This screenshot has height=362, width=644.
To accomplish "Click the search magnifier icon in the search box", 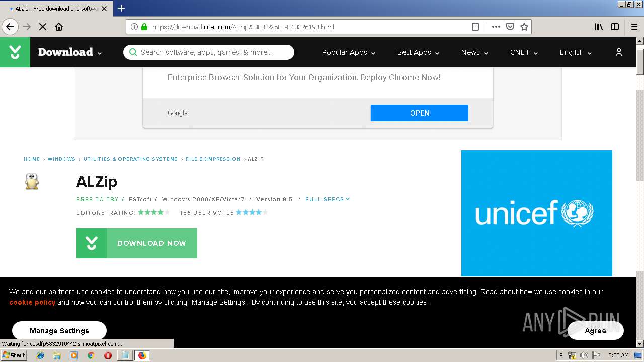I will 133,52.
